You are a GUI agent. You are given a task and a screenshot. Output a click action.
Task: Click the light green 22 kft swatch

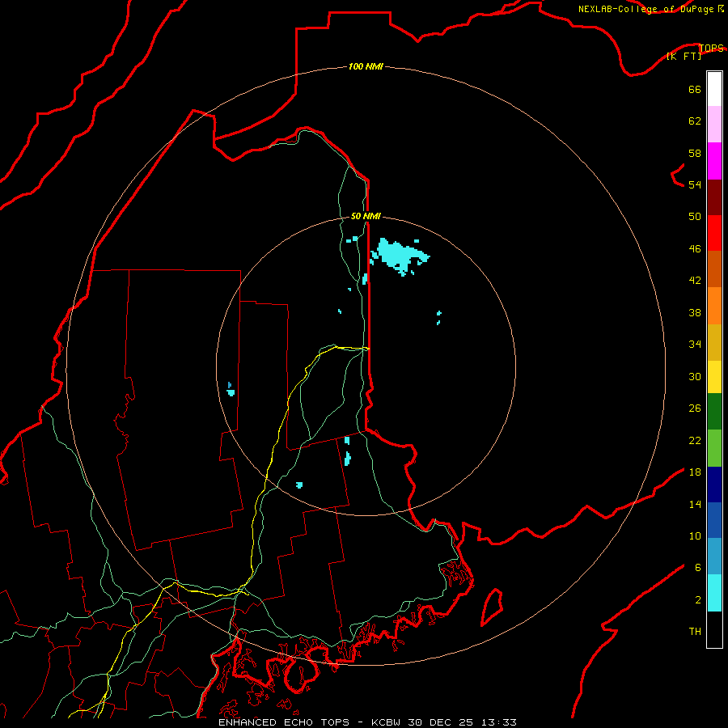[x=714, y=448]
